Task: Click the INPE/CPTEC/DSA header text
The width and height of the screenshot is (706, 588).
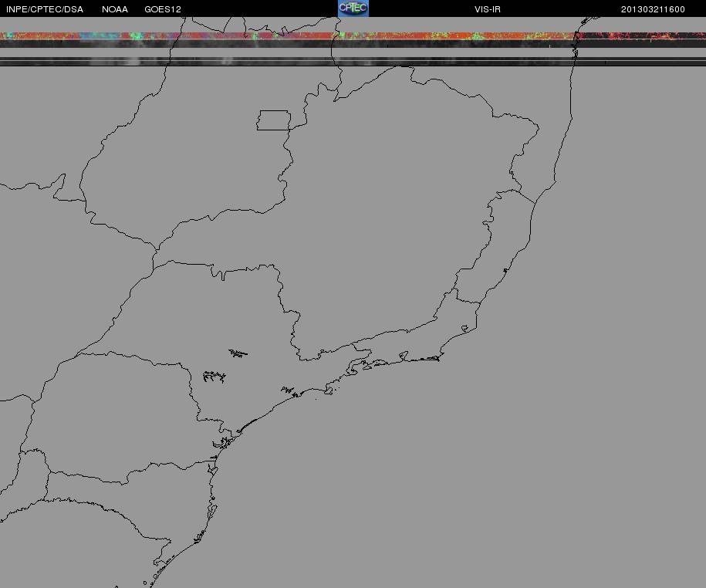Action: 45,9
